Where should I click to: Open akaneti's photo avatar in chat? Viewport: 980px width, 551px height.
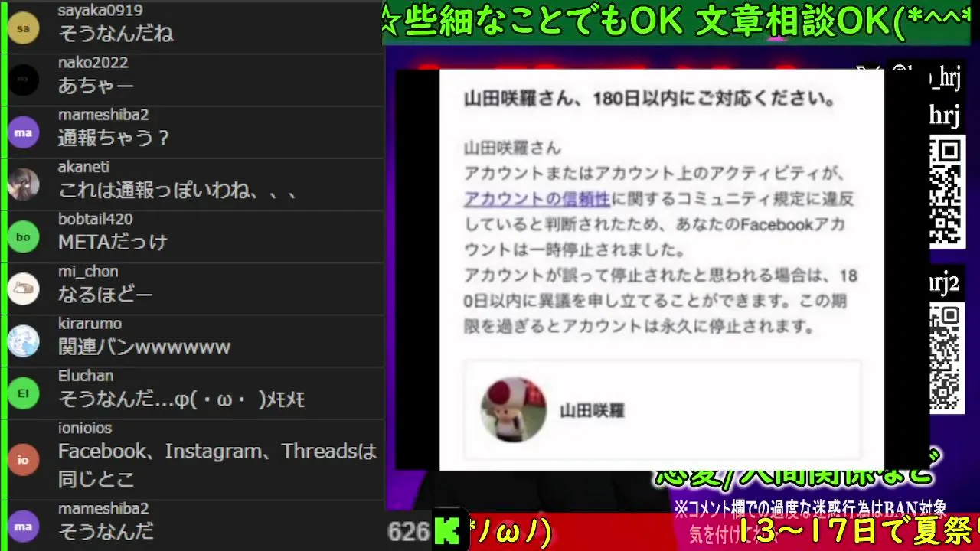coord(23,184)
